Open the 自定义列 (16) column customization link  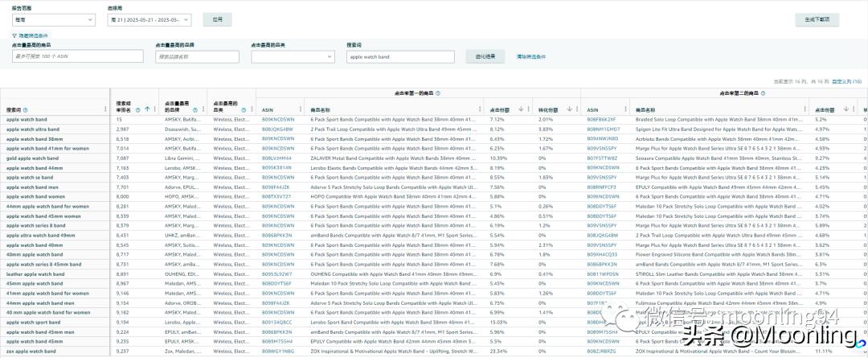click(846, 81)
